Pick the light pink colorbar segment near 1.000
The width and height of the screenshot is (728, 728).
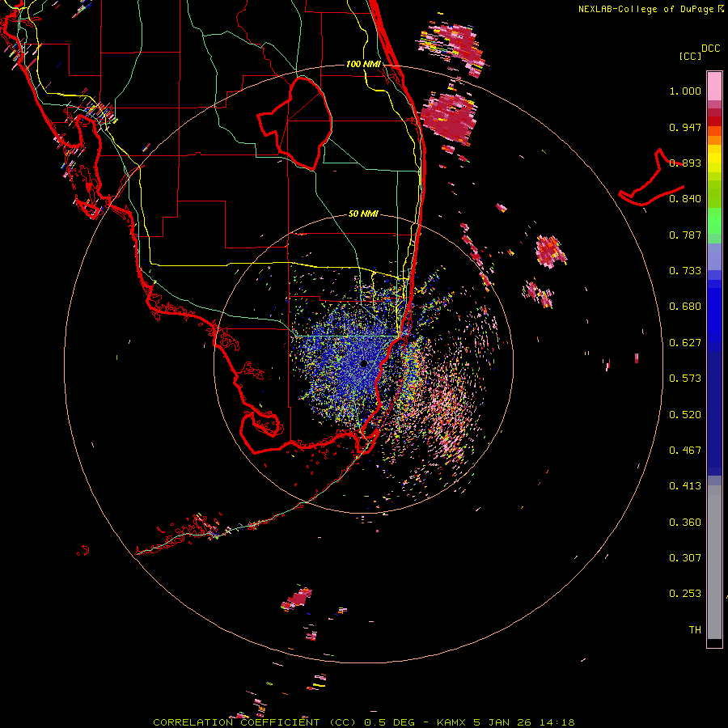pyautogui.click(x=714, y=87)
